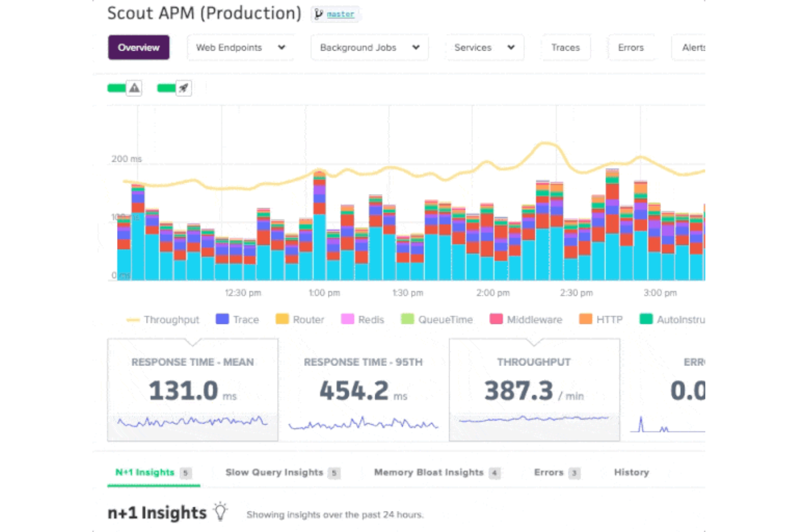Image resolution: width=798 pixels, height=532 pixels.
Task: Toggle the green deploys marker switch
Action: point(166,88)
